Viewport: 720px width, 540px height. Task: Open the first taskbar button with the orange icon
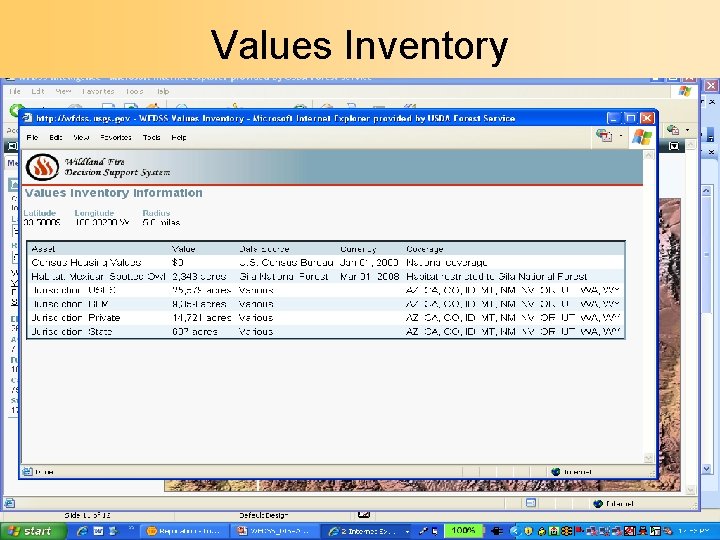tap(184, 531)
